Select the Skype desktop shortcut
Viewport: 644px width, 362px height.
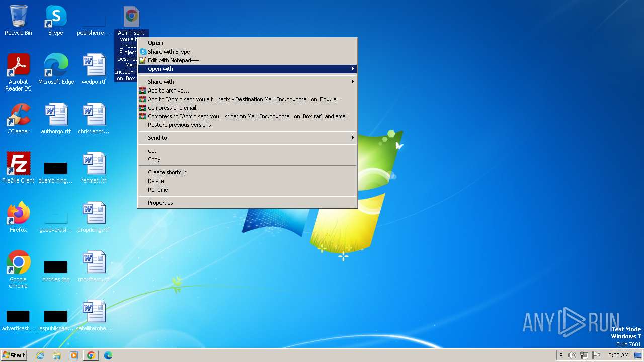56,20
